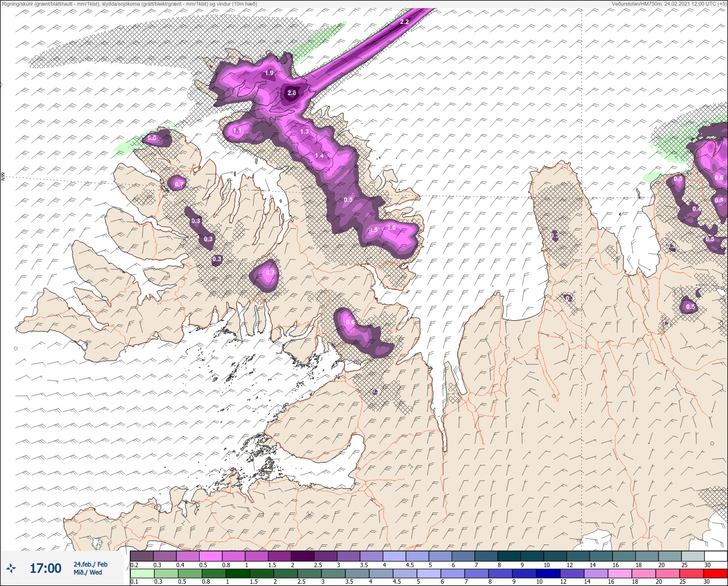Click the 1.4 precipitation value label
Screen dimensions: 728x586
click(x=319, y=156)
